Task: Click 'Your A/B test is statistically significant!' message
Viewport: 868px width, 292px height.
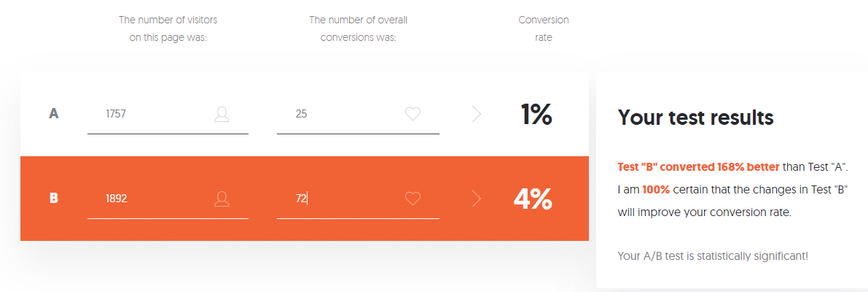Action: coord(713,256)
